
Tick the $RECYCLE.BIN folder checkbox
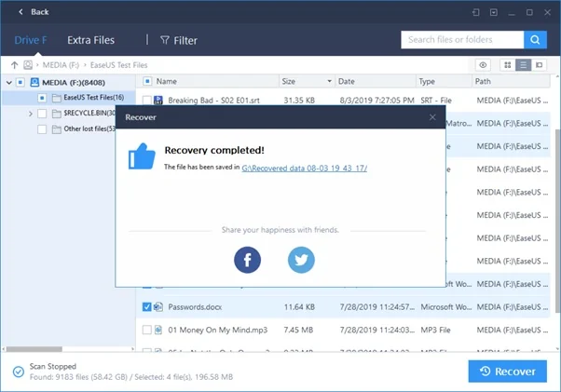tap(42, 114)
